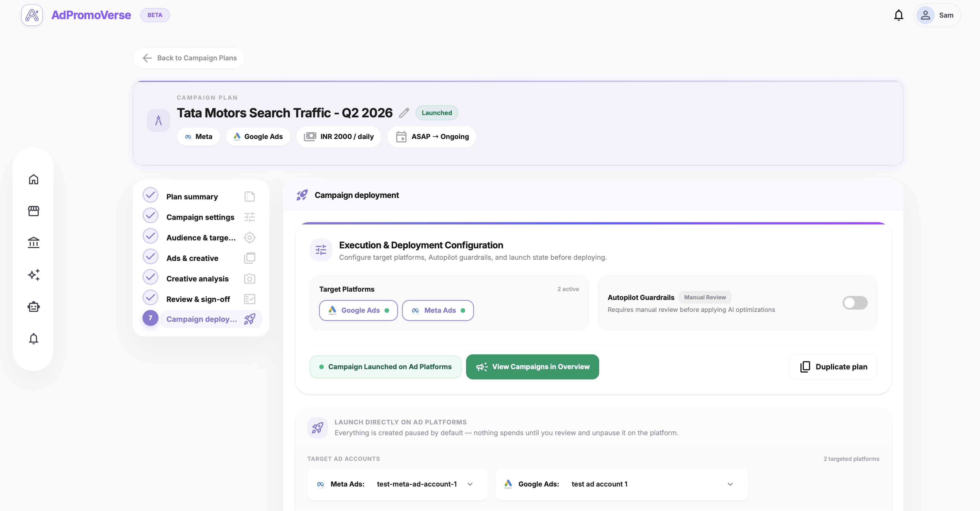Open the robot assistant icon in sidebar
This screenshot has width=980, height=511.
[x=33, y=306]
